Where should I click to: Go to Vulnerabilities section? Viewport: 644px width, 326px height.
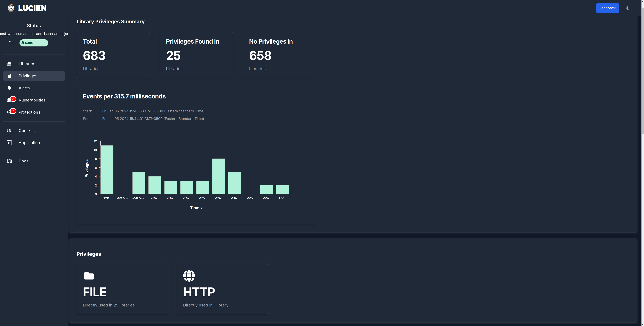point(32,100)
